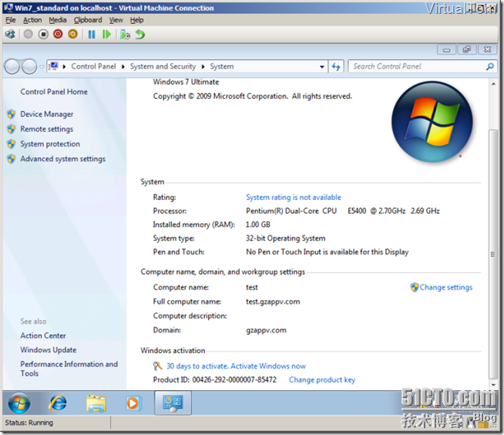Expand arrow after System and Security
The width and height of the screenshot is (504, 435).
[x=203, y=66]
